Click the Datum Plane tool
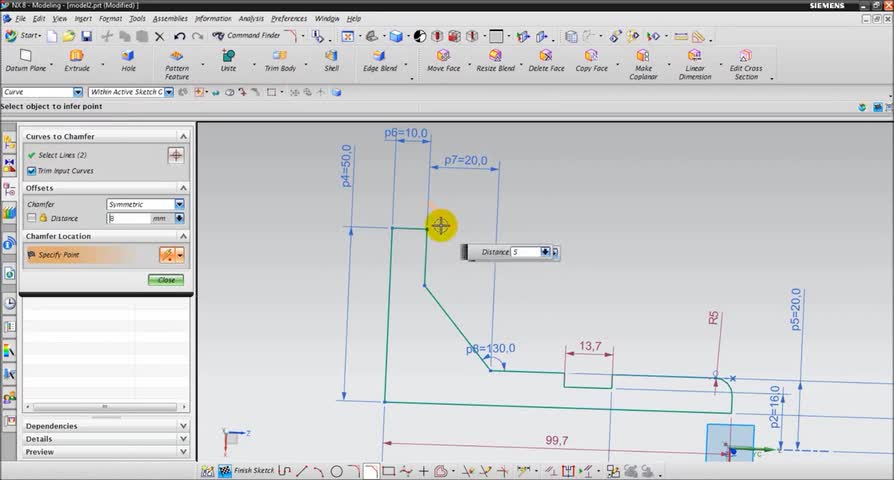Viewport: 894px width, 480px height. 26,60
